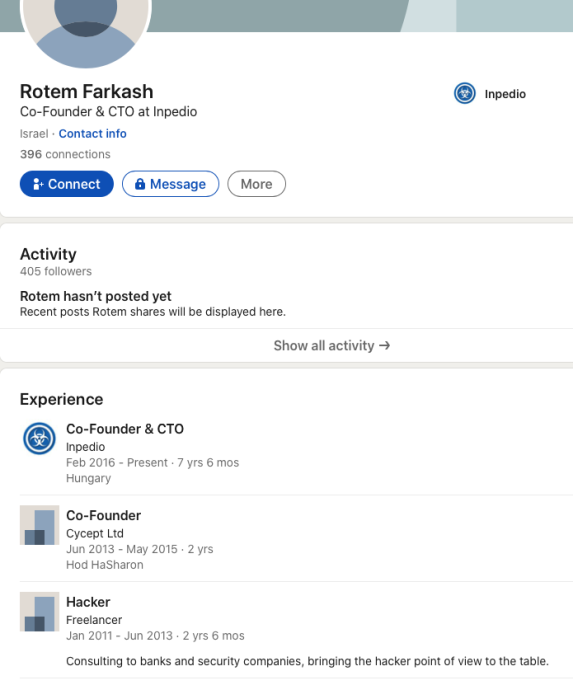This screenshot has width=573, height=685.
Task: Click the profile name Rotem Farkash
Action: pos(86,92)
